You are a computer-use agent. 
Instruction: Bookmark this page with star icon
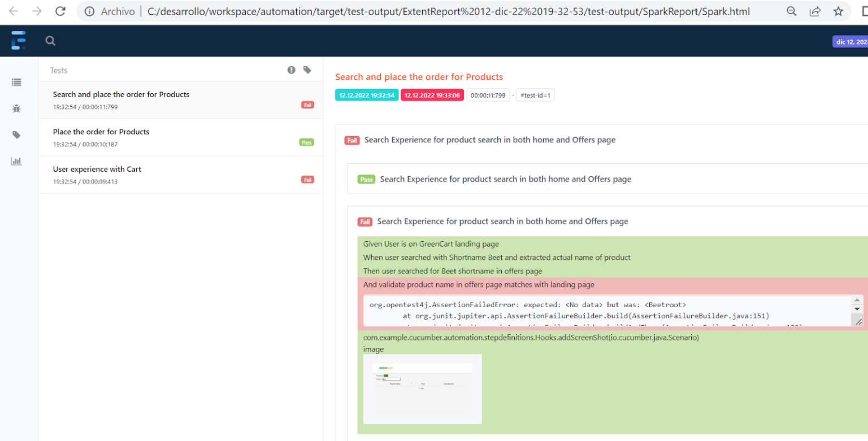838,11
